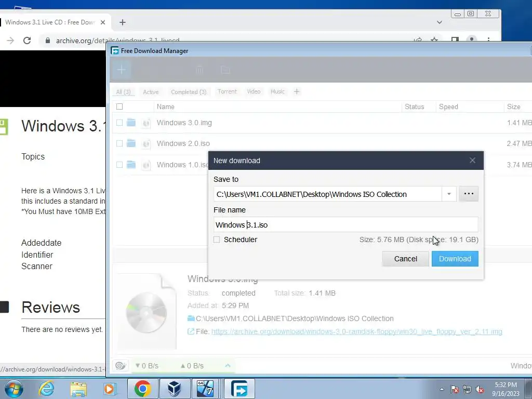Open folder icon for Windows 3.0.img
Screen dimensions: 532x399
click(x=131, y=123)
